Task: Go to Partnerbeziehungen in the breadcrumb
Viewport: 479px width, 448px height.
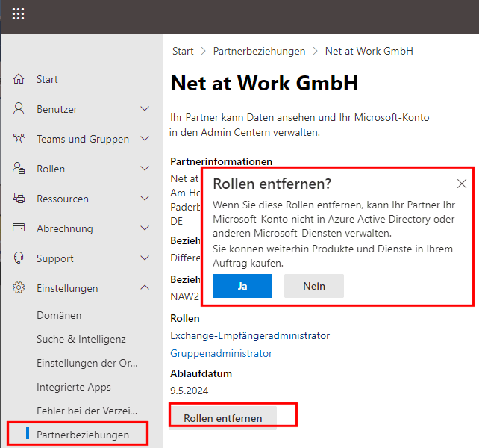Action: pos(259,52)
